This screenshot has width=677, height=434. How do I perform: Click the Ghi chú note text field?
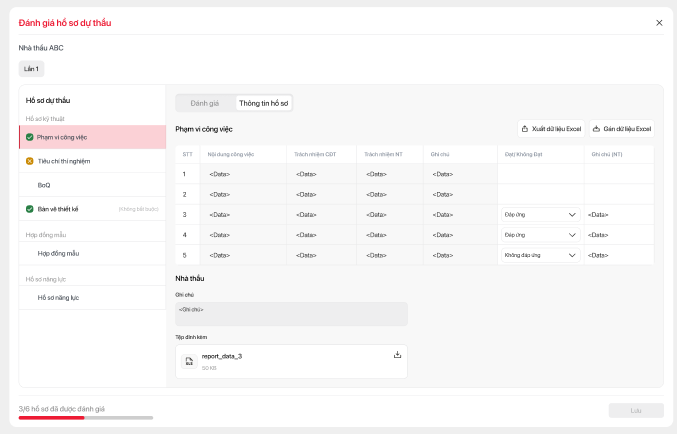pos(291,314)
